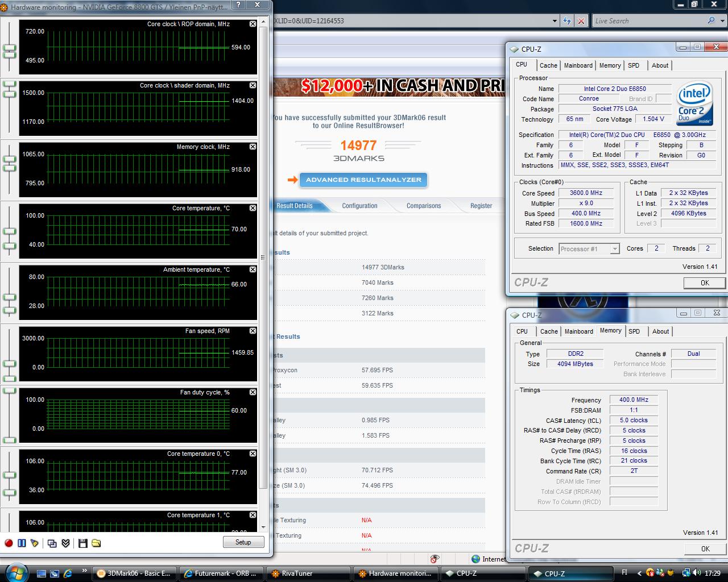The image size is (728, 582).
Task: Stop page loading in Internet Explorer
Action: click(x=581, y=21)
